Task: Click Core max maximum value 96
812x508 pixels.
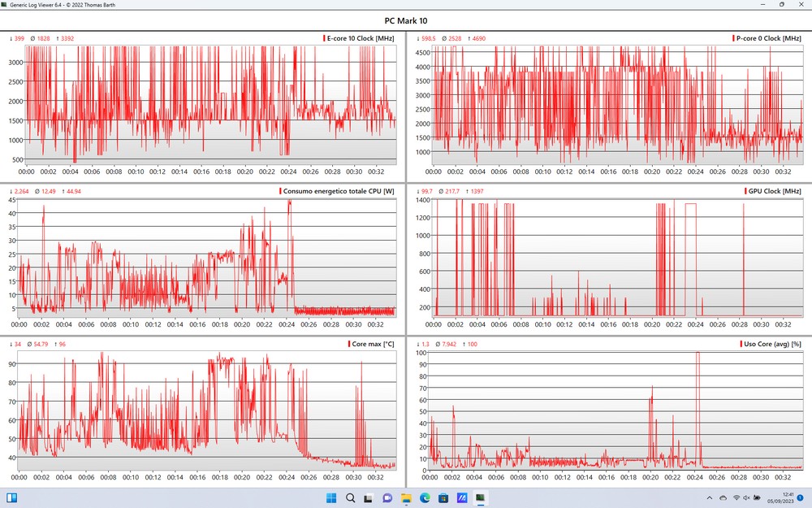Action: 63,344
